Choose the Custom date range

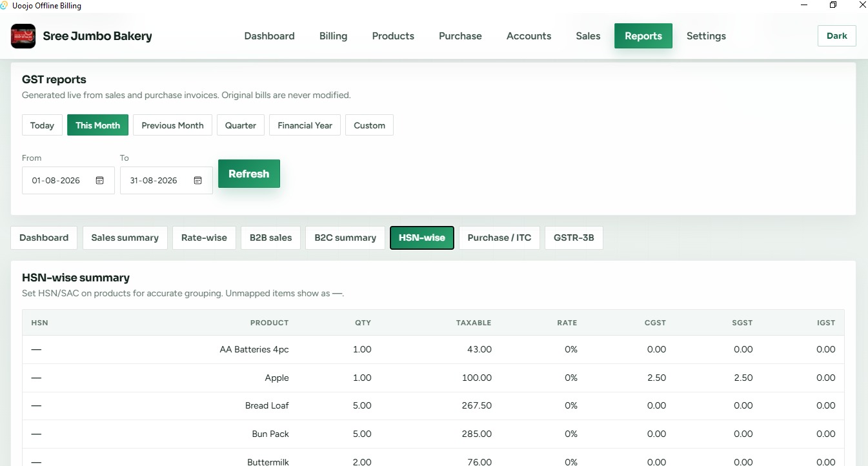point(369,125)
